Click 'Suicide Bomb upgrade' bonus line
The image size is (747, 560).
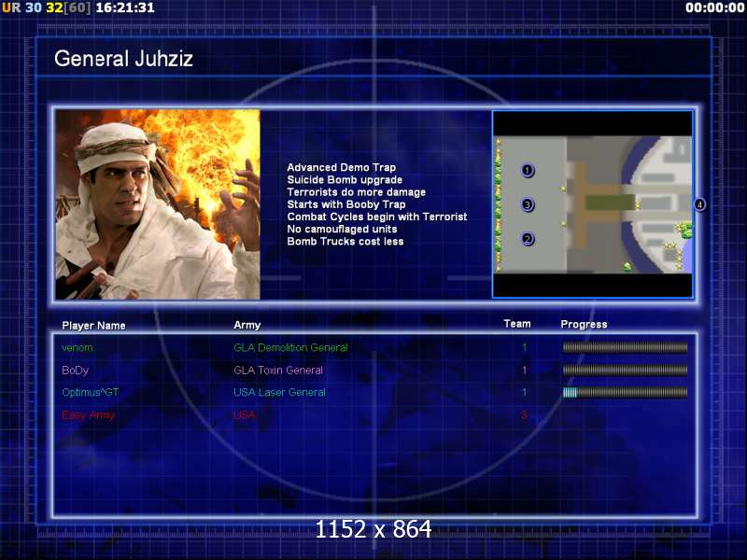[x=345, y=180]
